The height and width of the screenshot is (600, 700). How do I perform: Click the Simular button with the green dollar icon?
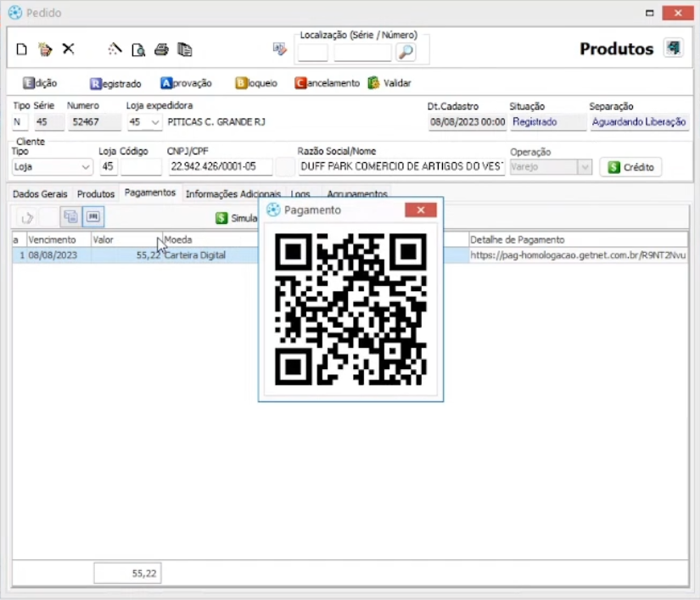pos(237,218)
